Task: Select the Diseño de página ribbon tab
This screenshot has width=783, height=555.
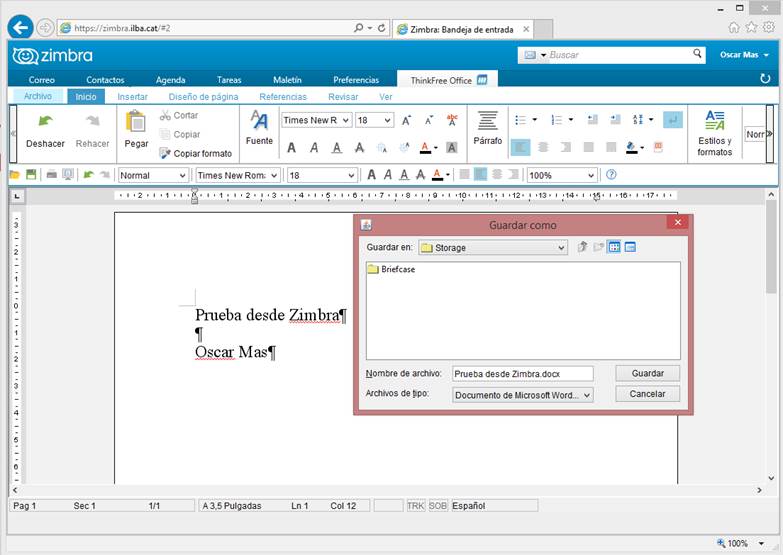Action: pyautogui.click(x=203, y=96)
